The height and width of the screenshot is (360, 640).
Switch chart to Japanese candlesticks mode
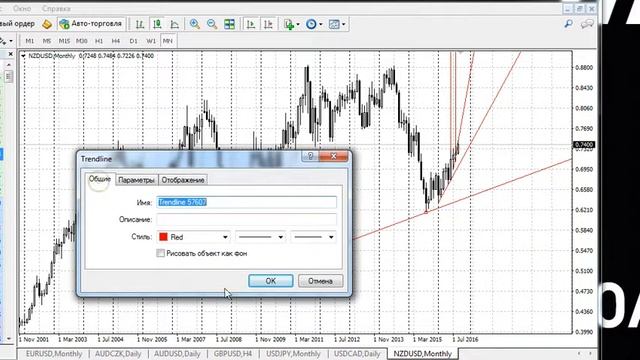point(158,24)
